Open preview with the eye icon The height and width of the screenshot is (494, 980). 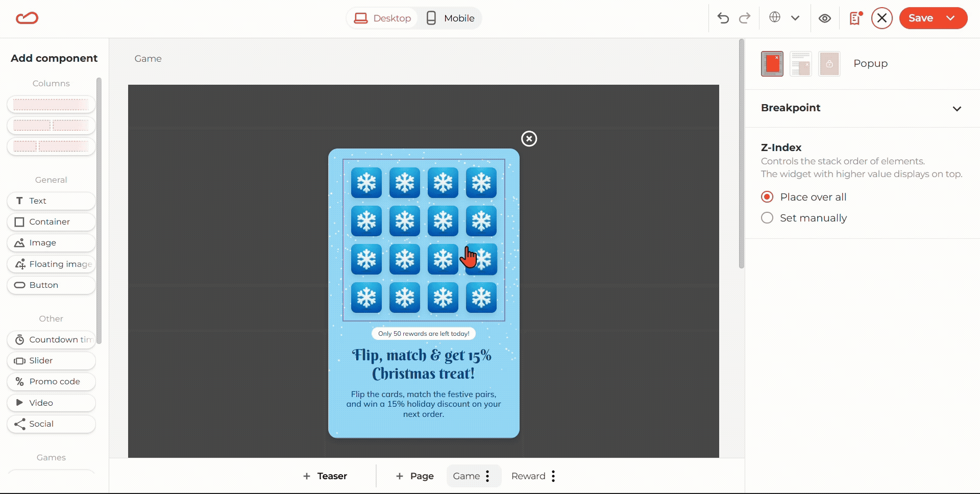coord(824,18)
